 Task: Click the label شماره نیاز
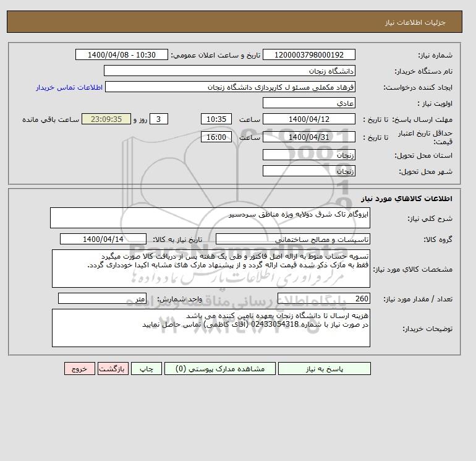click(435, 55)
